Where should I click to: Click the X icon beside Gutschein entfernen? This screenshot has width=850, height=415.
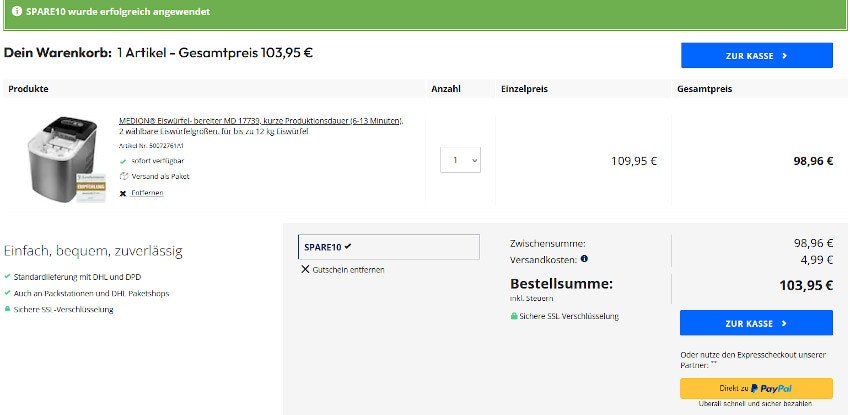(x=305, y=269)
